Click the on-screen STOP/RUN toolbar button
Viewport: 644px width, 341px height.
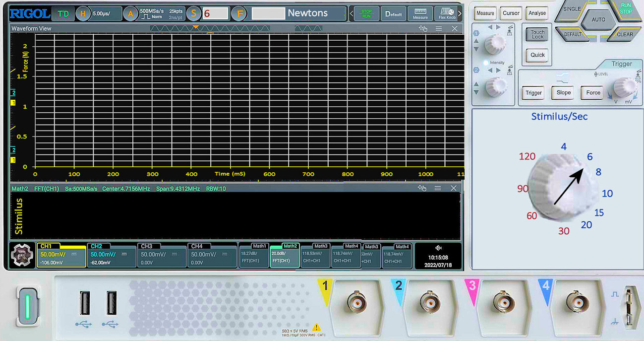[366, 13]
